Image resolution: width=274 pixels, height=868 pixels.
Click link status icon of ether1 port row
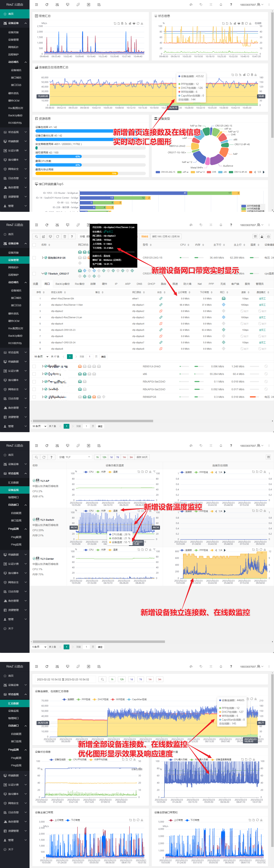coord(161,299)
